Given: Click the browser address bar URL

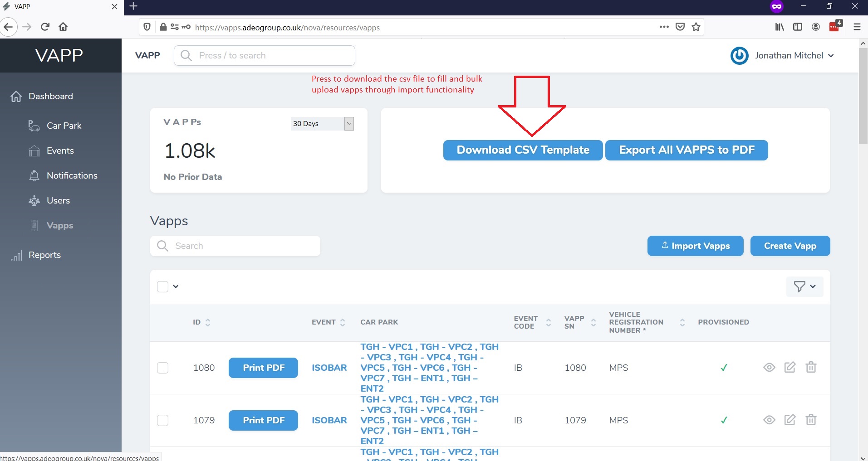Looking at the screenshot, I should [x=287, y=28].
